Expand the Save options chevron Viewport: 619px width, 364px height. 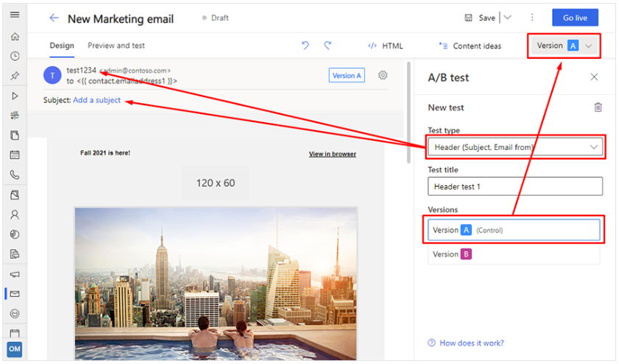point(508,18)
